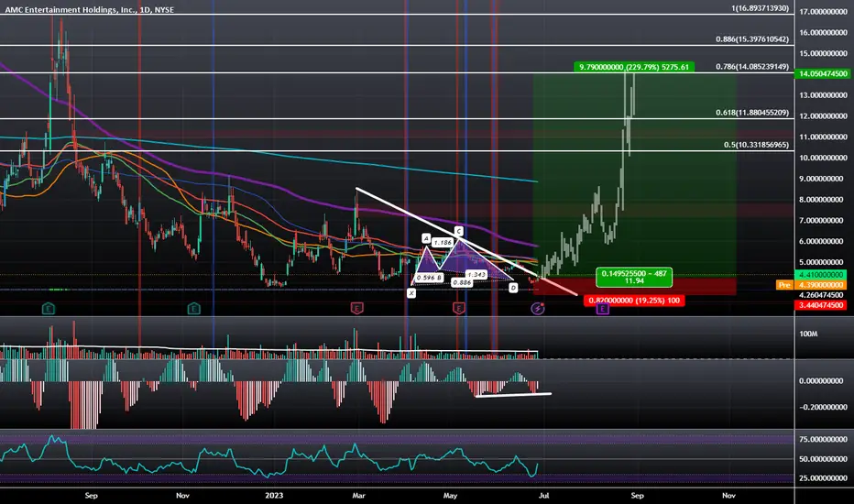
Task: Click the purple upcoming earnings E icon
Action: [602, 309]
